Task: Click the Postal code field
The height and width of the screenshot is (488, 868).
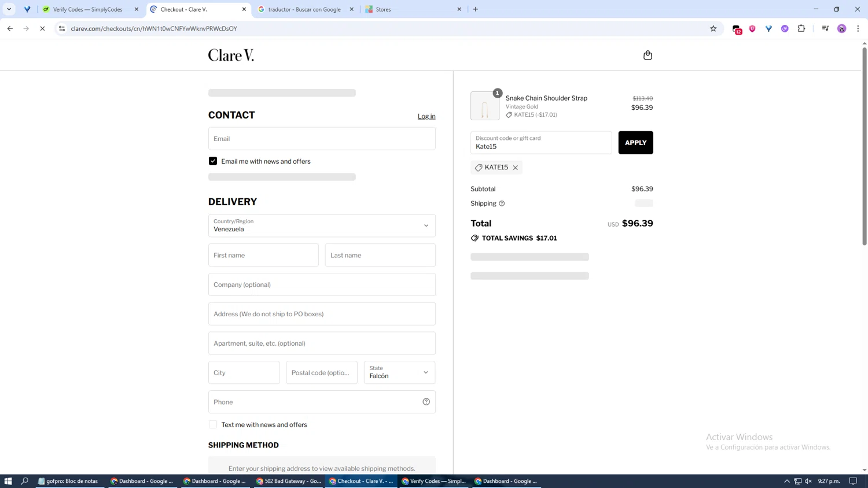Action: pyautogui.click(x=322, y=372)
